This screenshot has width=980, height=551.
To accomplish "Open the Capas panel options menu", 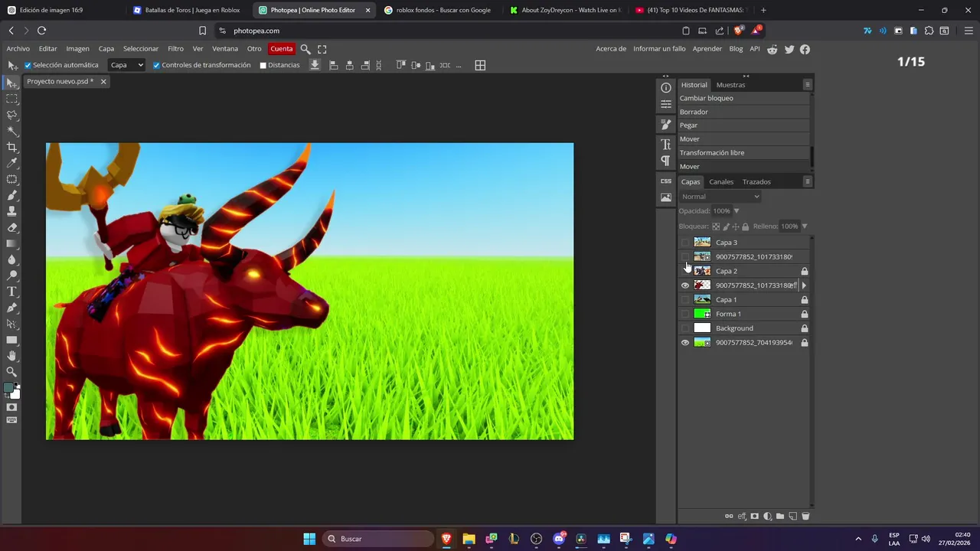I will [x=807, y=181].
